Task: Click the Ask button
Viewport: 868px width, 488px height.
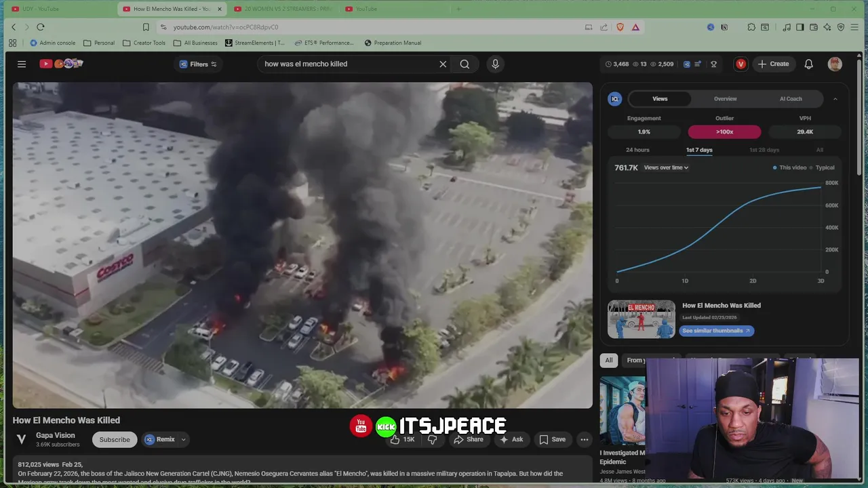Action: [511, 439]
